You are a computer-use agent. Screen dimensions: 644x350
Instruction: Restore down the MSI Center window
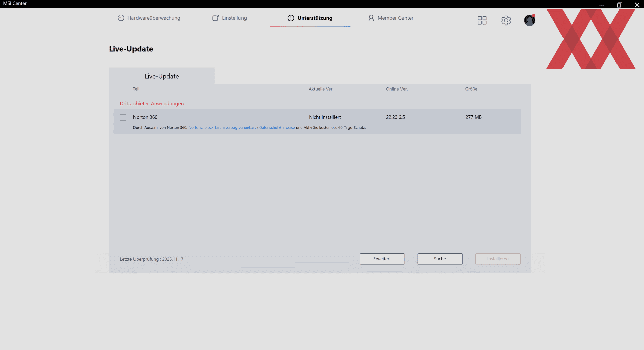[620, 5]
